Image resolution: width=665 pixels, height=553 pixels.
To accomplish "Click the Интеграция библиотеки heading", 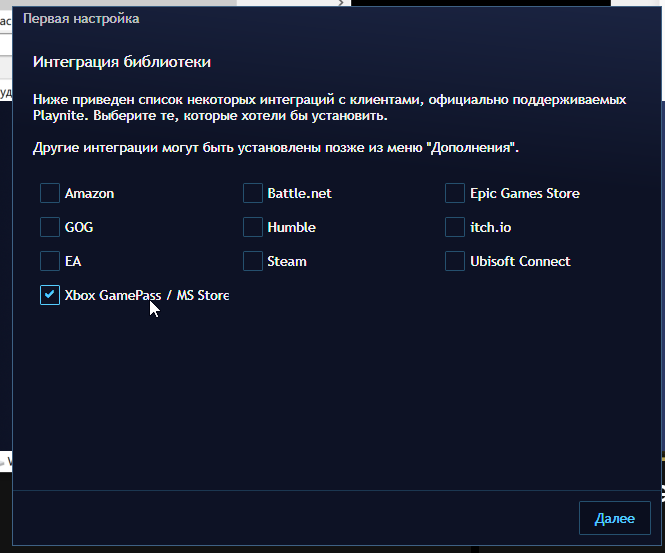I will [x=122, y=62].
